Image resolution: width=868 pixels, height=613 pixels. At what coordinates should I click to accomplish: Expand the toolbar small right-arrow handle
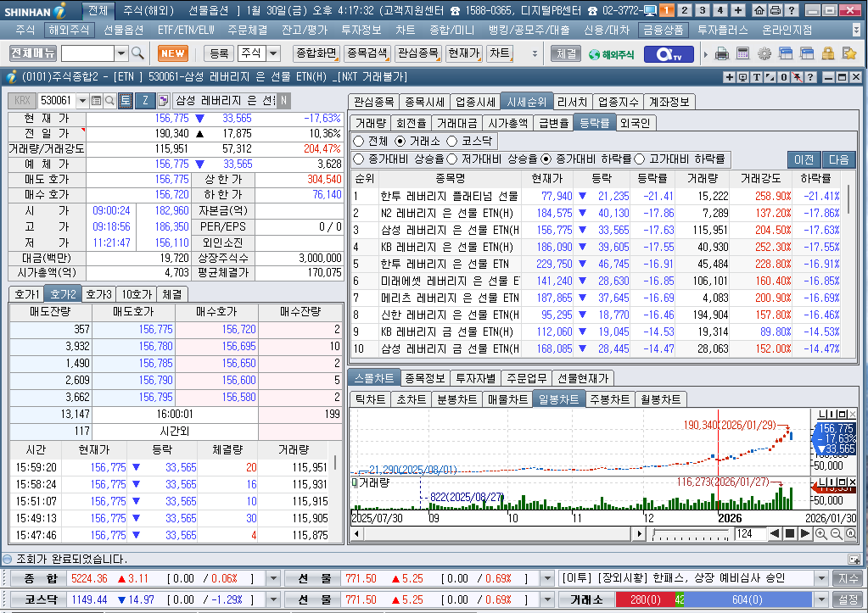706,54
